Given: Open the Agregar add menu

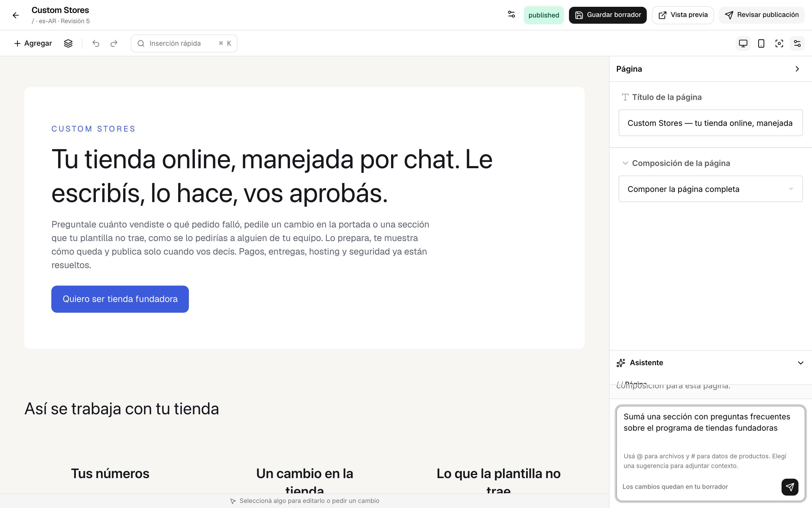Looking at the screenshot, I should pos(33,43).
